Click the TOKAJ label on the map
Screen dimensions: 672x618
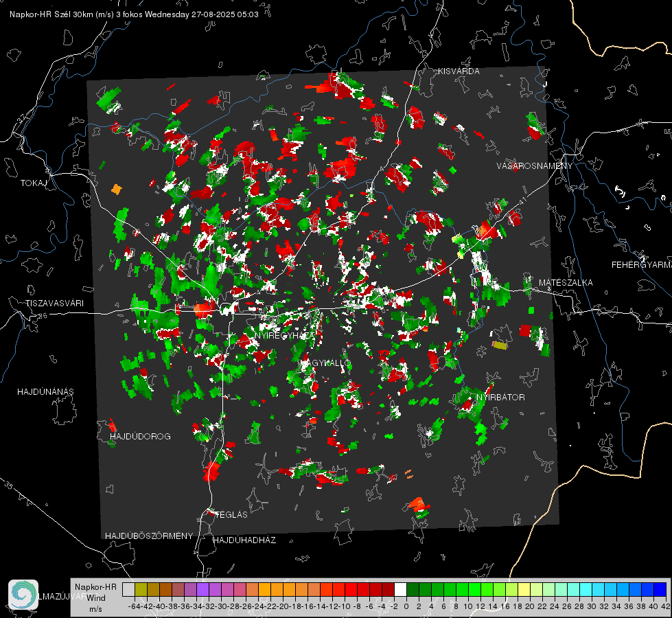34,183
